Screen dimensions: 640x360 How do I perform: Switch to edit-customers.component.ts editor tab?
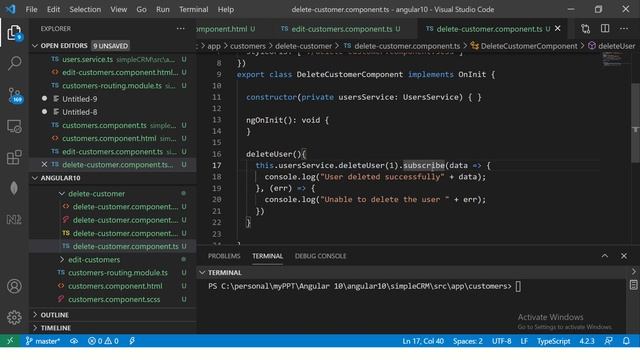coord(341,29)
